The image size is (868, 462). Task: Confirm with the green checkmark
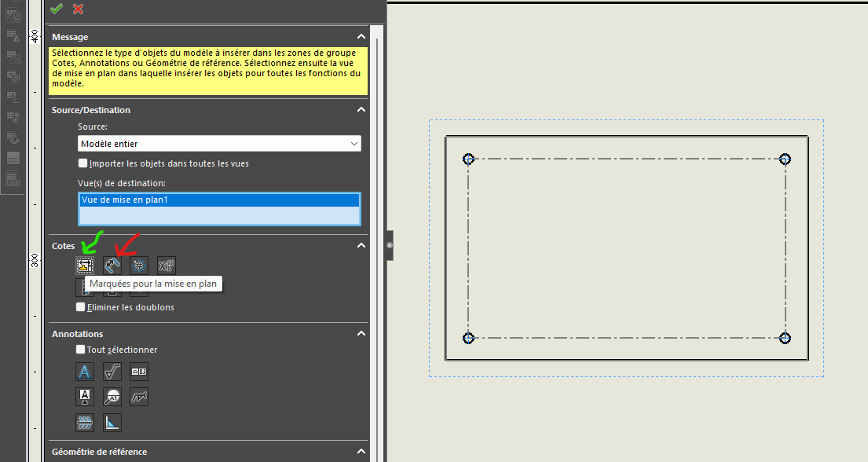tap(56, 9)
